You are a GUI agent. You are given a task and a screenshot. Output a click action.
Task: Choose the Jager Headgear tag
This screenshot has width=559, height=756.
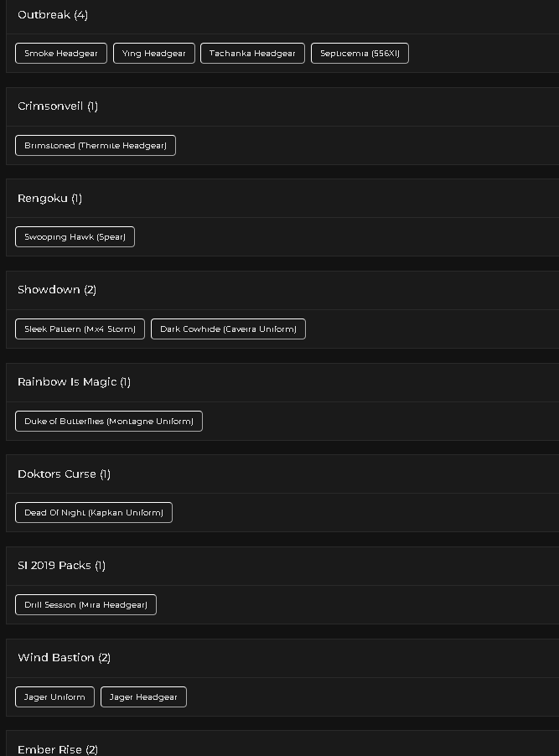[x=143, y=697]
